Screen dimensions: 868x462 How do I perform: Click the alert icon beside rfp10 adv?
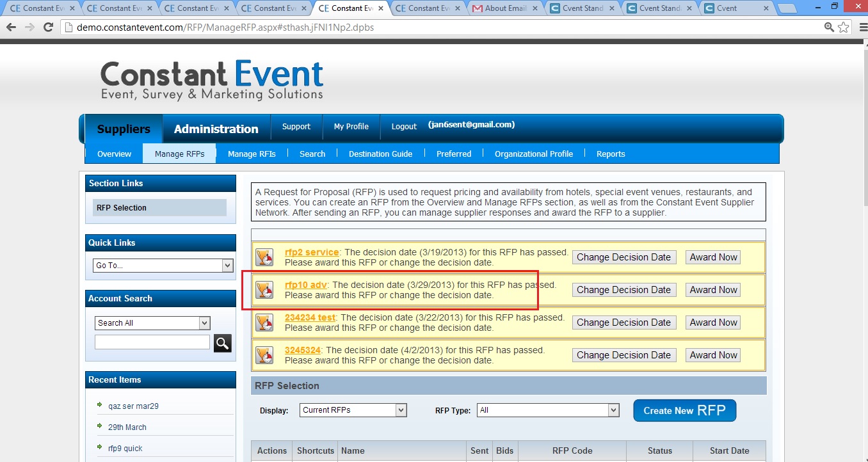pos(264,290)
